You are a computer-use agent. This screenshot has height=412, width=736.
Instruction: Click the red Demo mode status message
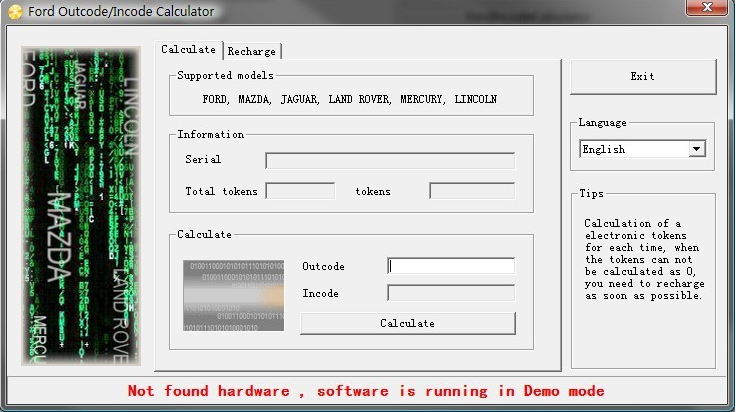pos(366,391)
